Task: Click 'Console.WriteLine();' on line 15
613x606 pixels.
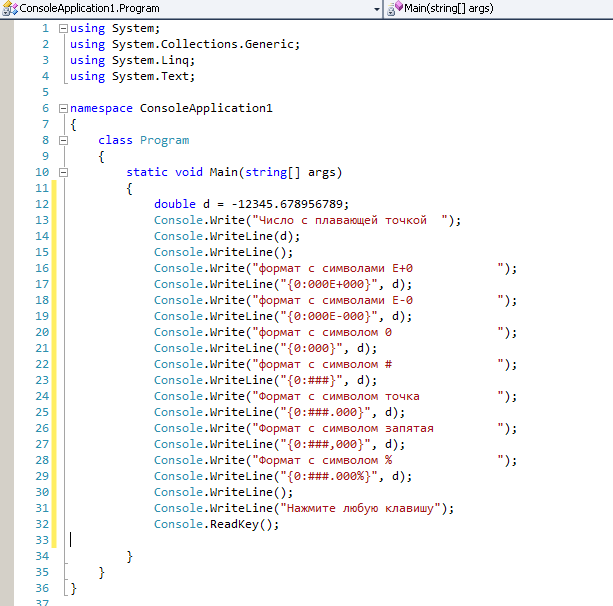Action: 224,253
